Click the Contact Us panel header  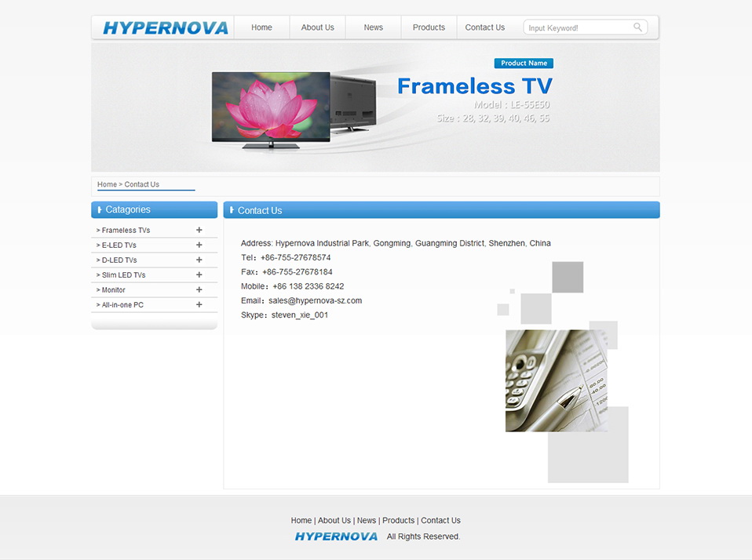point(442,210)
